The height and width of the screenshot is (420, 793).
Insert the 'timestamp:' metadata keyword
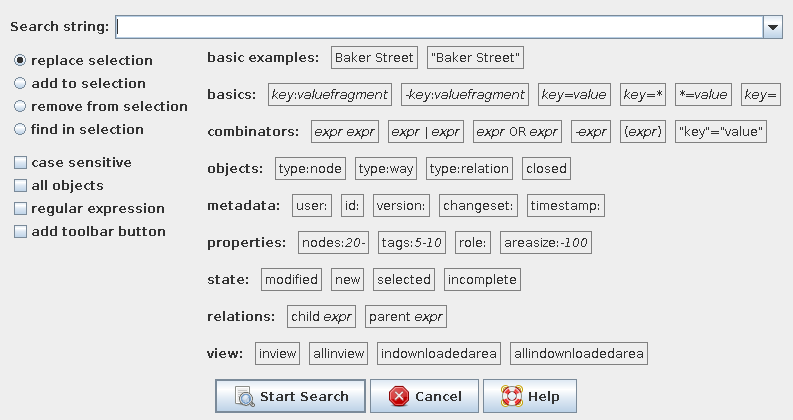(566, 206)
